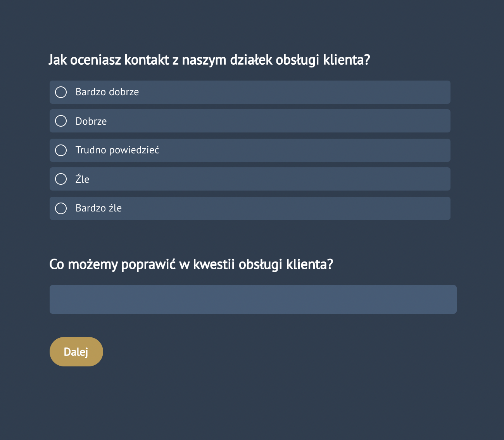Click the "Źle" label text

[x=82, y=179]
